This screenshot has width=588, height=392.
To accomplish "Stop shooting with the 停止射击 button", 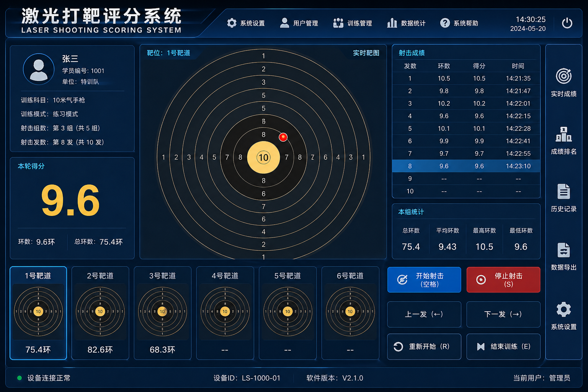I will [503, 280].
